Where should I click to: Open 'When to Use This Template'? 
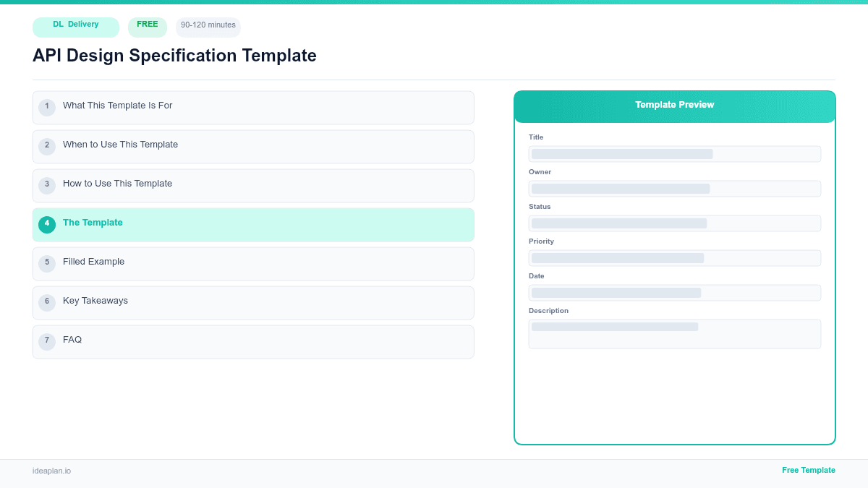coord(120,146)
